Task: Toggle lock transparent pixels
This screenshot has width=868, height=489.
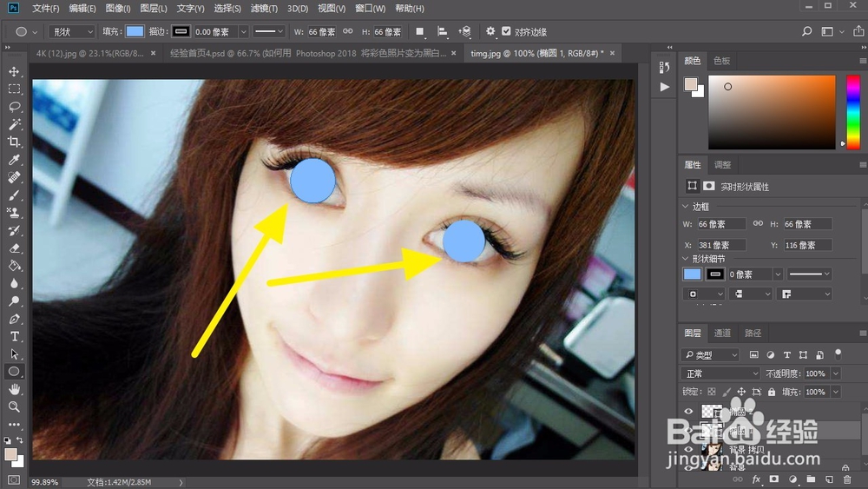Action: pyautogui.click(x=712, y=392)
